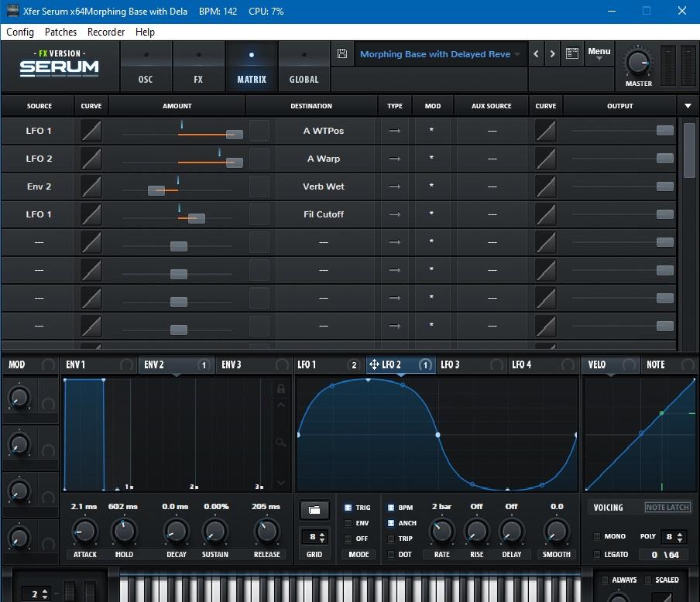The width and height of the screenshot is (700, 602).
Task: Toggle the TRIG mode checkbox
Action: tap(348, 508)
